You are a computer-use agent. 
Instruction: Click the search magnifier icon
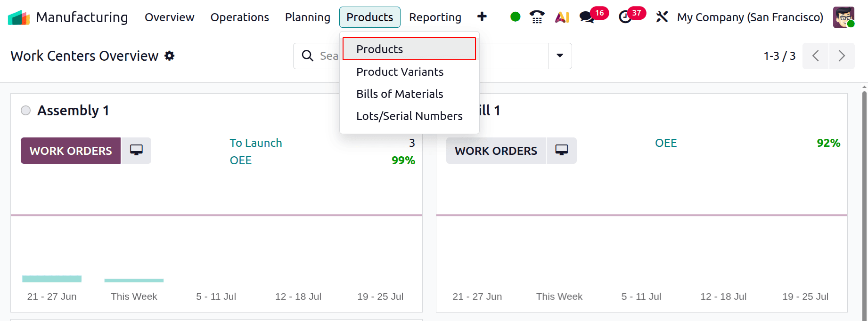pos(307,56)
